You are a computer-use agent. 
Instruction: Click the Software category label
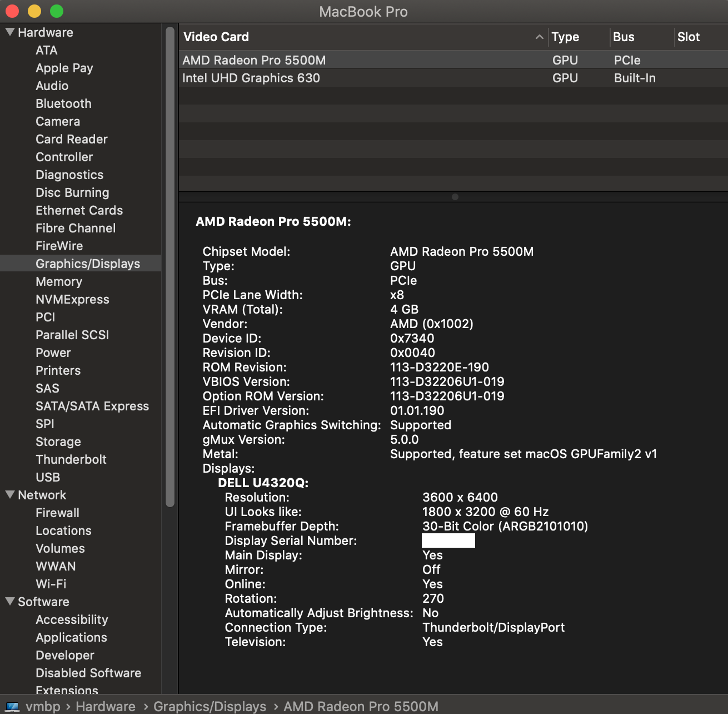44,602
